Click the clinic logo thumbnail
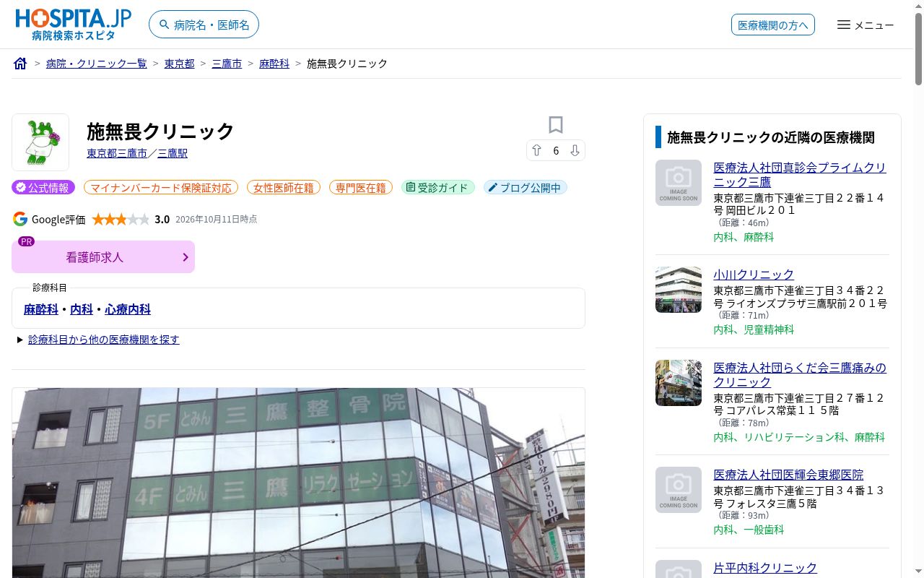This screenshot has height=578, width=924. pyautogui.click(x=40, y=142)
